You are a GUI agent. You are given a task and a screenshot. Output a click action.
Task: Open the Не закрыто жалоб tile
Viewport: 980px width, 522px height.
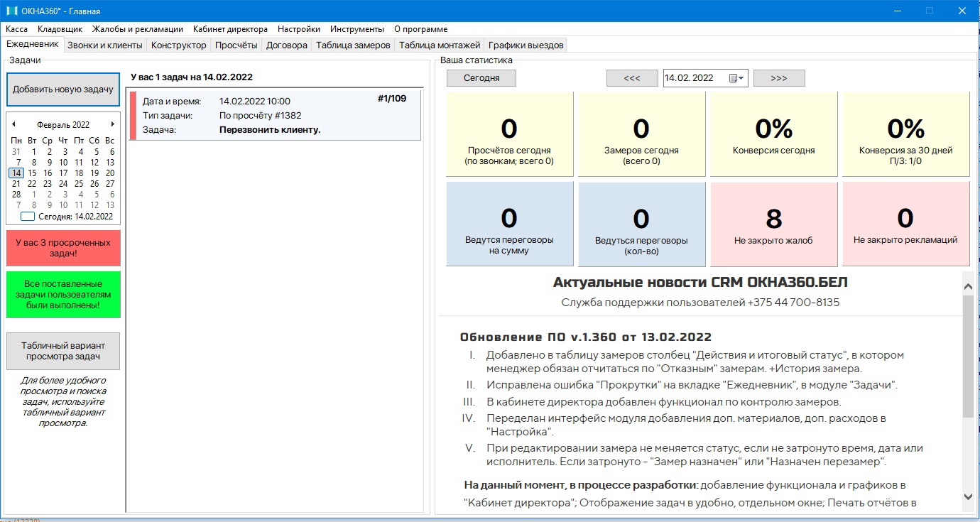click(x=773, y=224)
